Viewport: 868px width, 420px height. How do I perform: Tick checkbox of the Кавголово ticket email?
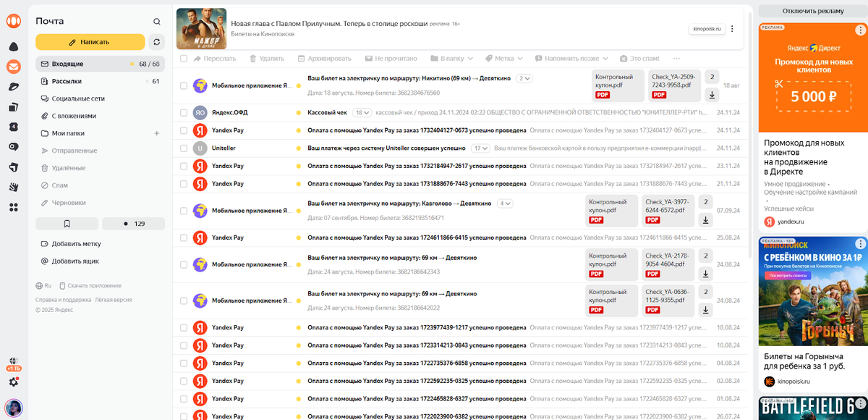click(184, 211)
